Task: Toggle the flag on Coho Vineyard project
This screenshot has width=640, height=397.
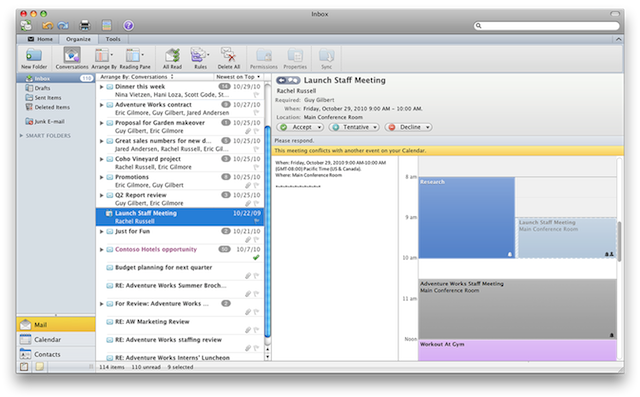Action: click(x=256, y=167)
